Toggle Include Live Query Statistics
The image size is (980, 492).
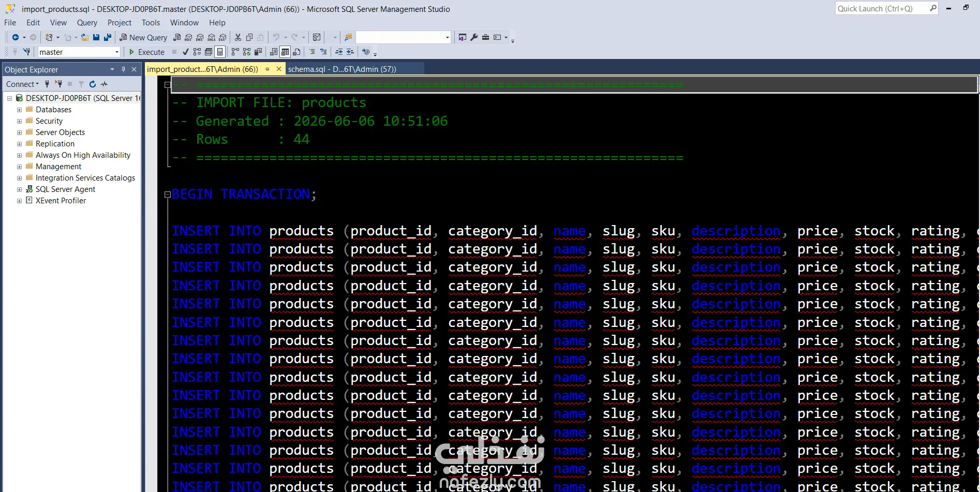pos(247,52)
